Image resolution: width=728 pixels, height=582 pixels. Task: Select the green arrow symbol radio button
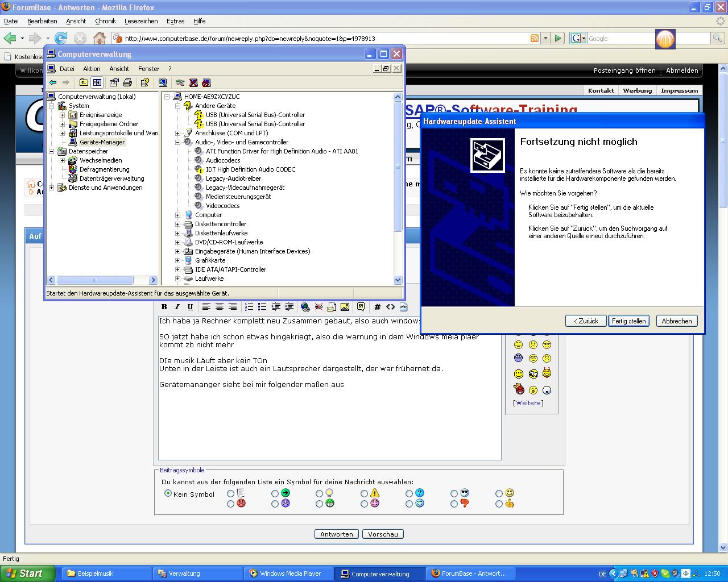click(x=275, y=493)
